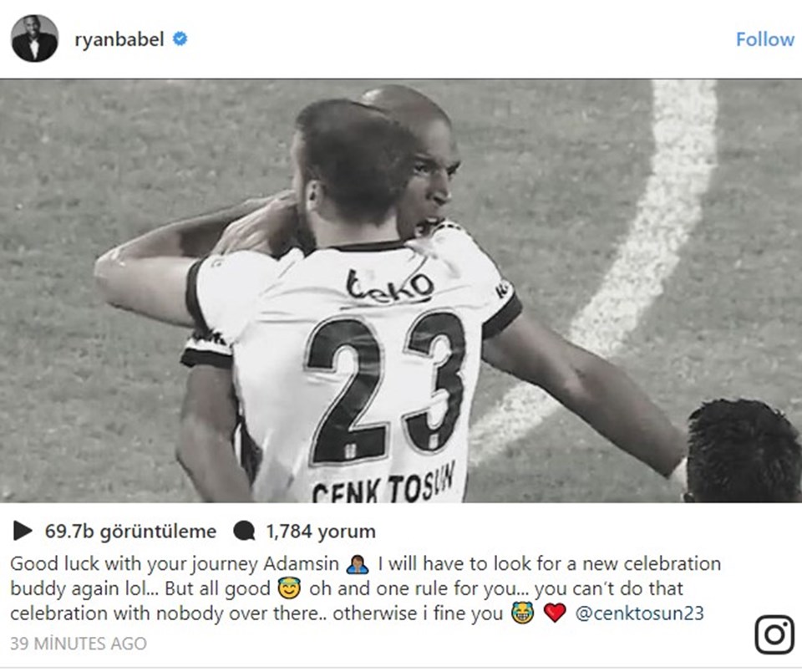Open the Instagram camera logo icon
Image resolution: width=802 pixels, height=672 pixels.
(775, 634)
